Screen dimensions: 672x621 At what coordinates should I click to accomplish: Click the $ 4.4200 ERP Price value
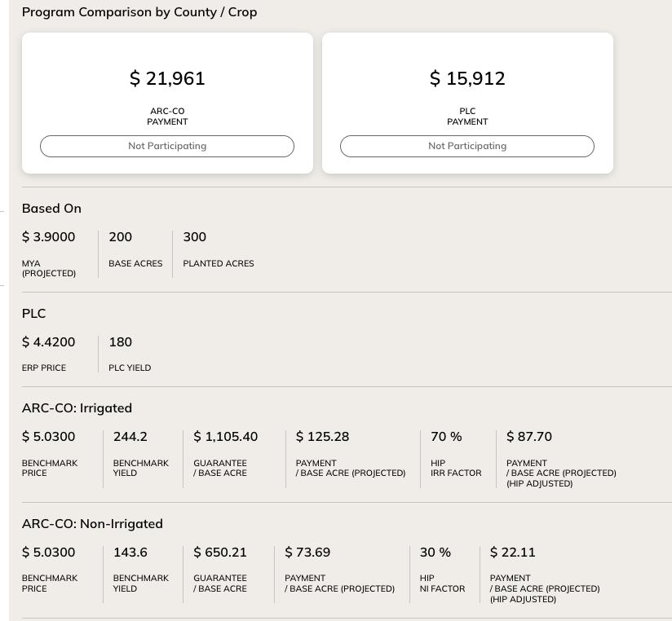tap(48, 342)
